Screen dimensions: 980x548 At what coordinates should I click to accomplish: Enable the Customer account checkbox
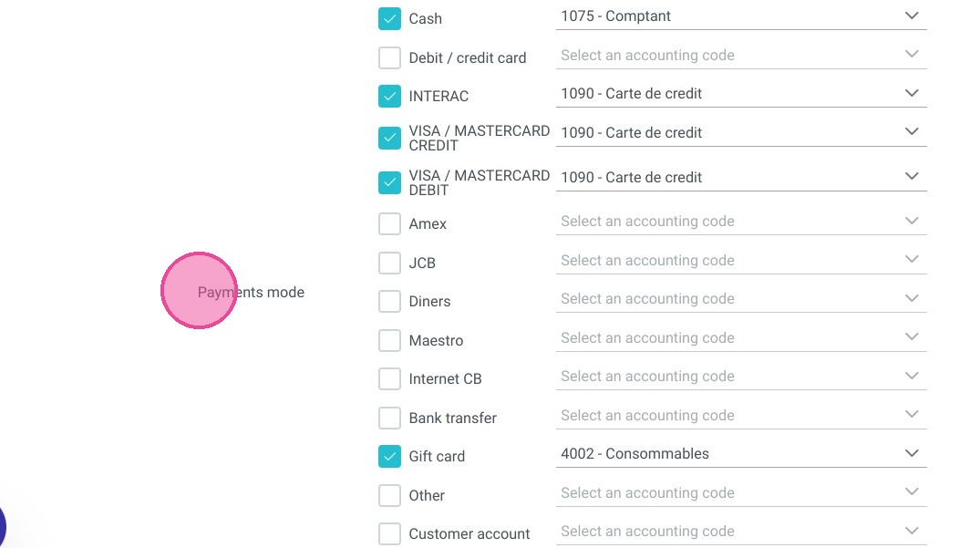pos(389,533)
